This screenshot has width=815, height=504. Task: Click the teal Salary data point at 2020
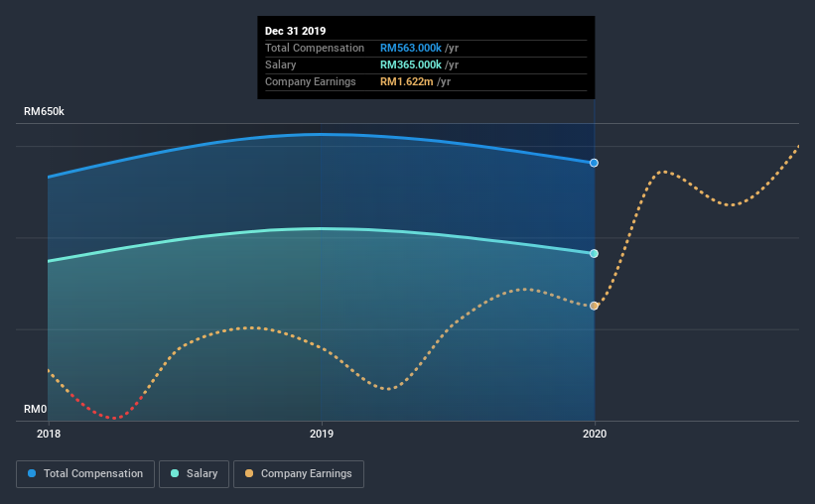(x=594, y=254)
